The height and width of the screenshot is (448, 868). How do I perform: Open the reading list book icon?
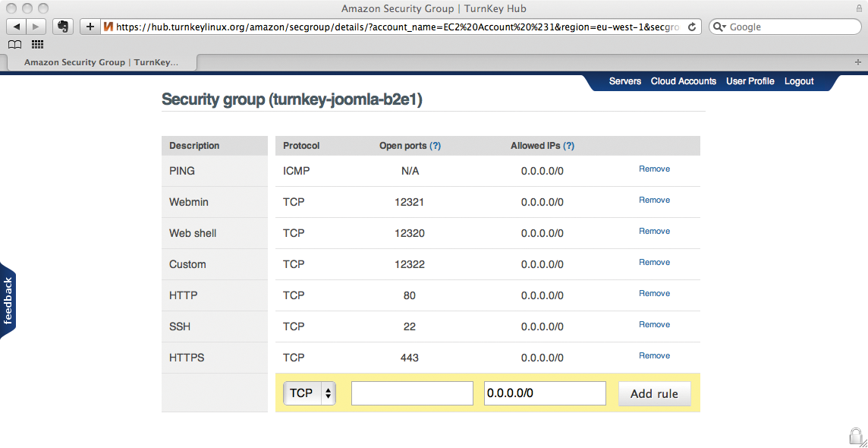15,45
